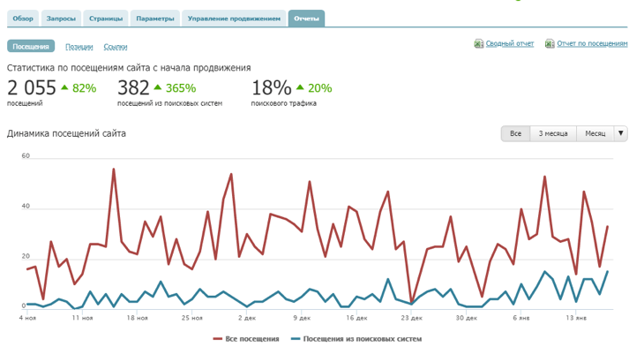Go to the Страницы tab

(x=106, y=18)
